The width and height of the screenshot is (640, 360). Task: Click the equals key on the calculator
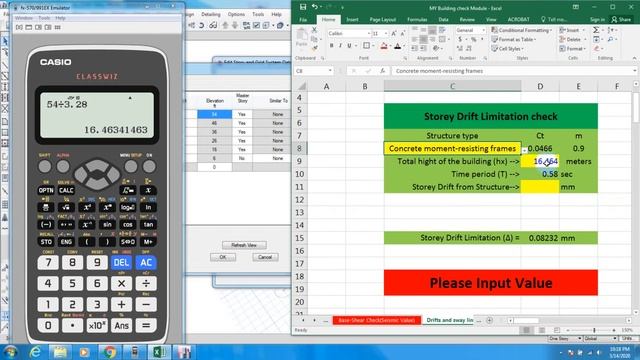point(146,325)
